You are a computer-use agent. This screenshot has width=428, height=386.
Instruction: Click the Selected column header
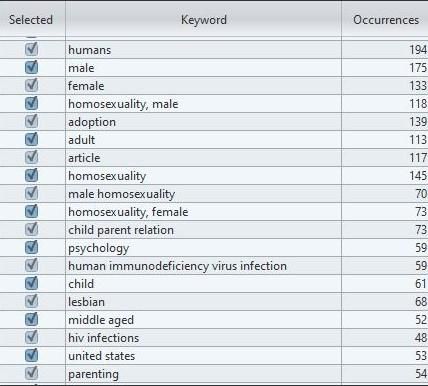[x=32, y=19]
